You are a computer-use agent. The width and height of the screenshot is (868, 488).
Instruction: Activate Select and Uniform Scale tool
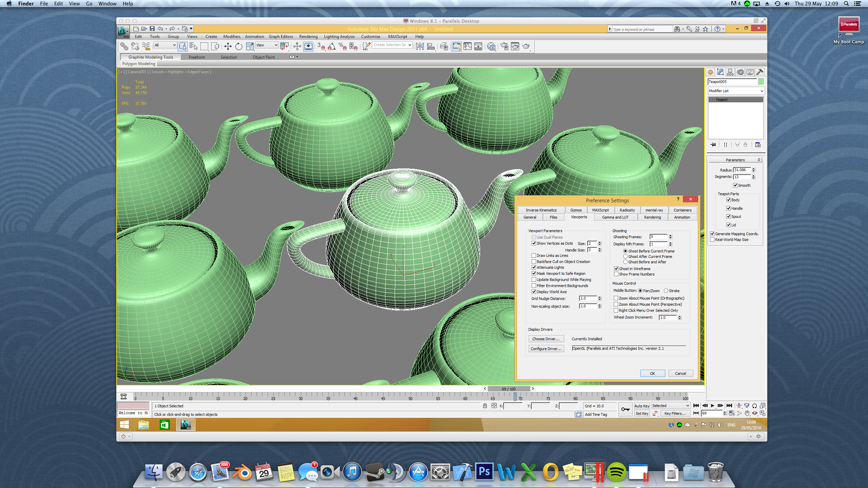[250, 46]
